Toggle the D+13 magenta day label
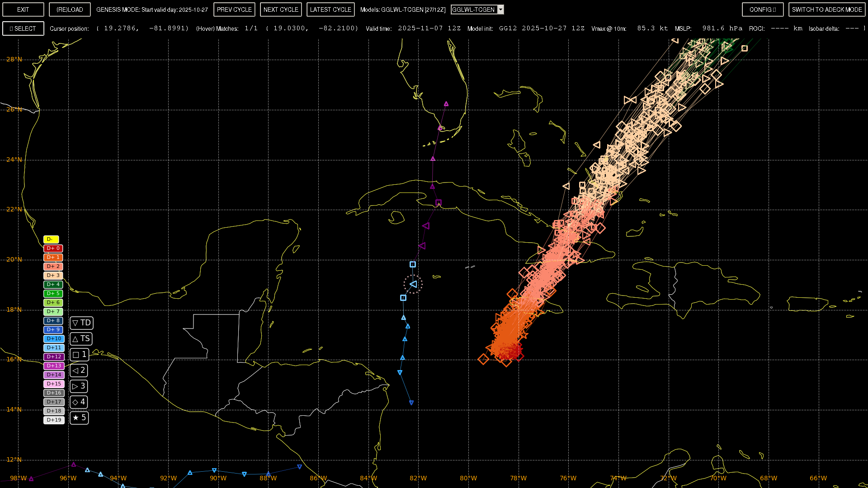The height and width of the screenshot is (488, 868). tap(54, 366)
